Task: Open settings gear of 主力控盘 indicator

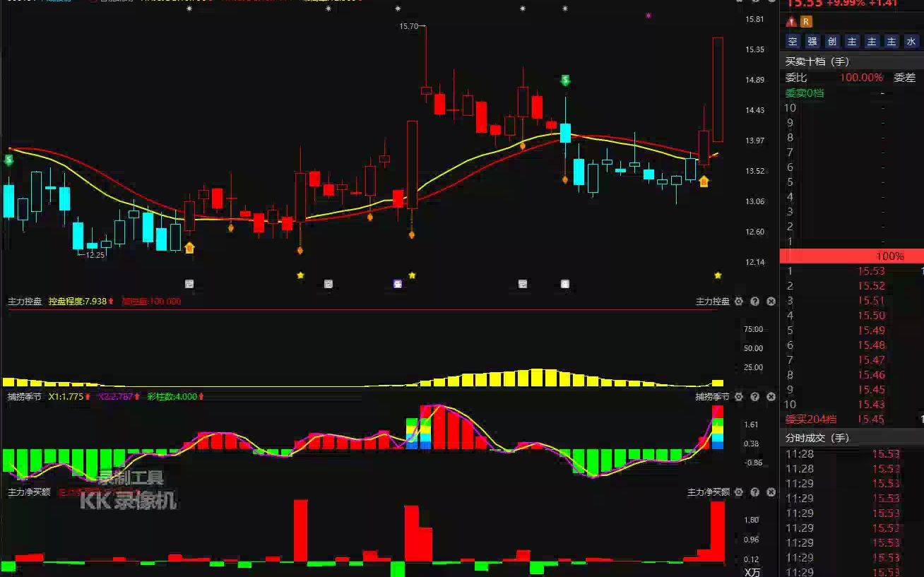Action: click(x=739, y=302)
